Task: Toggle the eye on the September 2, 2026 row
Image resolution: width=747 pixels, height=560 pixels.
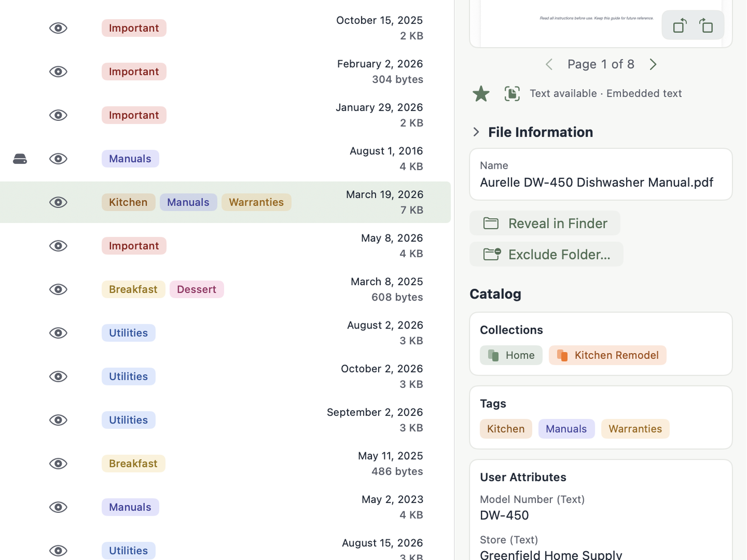Action: click(x=58, y=420)
